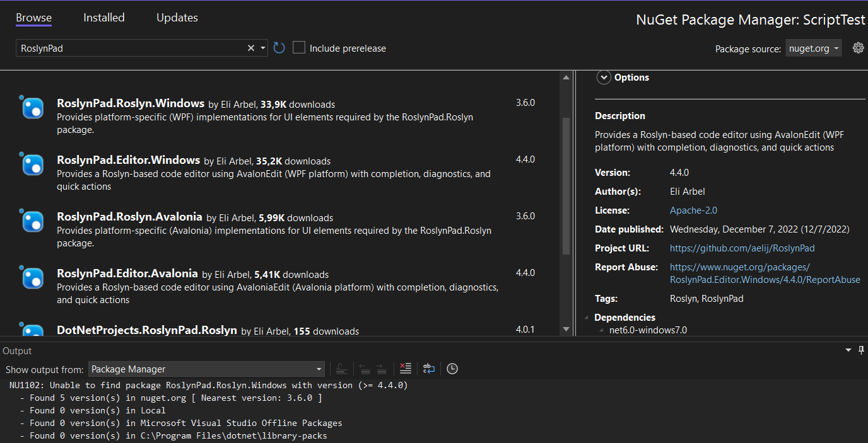Click the RoslynPad.Editor.Windows package icon
The width and height of the screenshot is (868, 443).
[32, 164]
